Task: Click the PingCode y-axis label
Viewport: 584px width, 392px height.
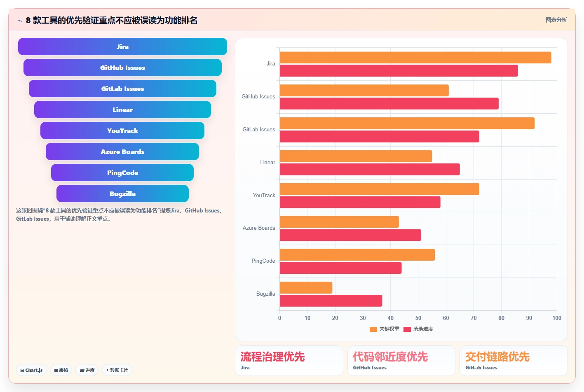Action: [263, 261]
